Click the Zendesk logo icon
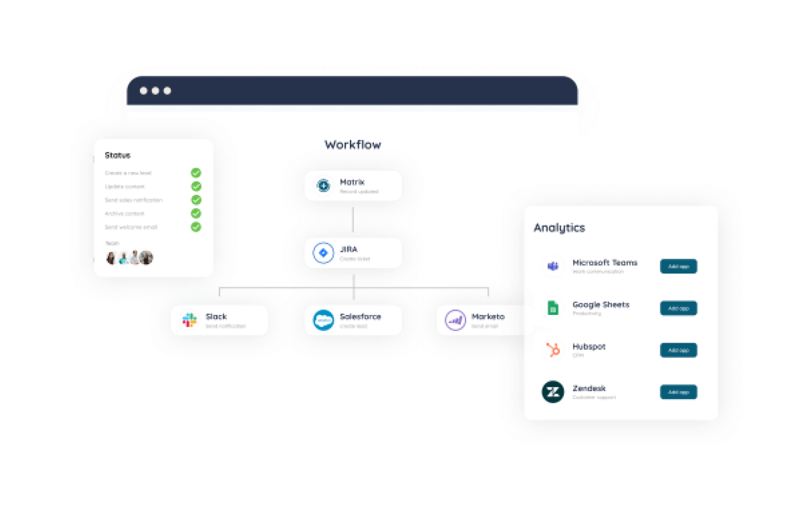This screenshot has width=812, height=508. tap(553, 392)
